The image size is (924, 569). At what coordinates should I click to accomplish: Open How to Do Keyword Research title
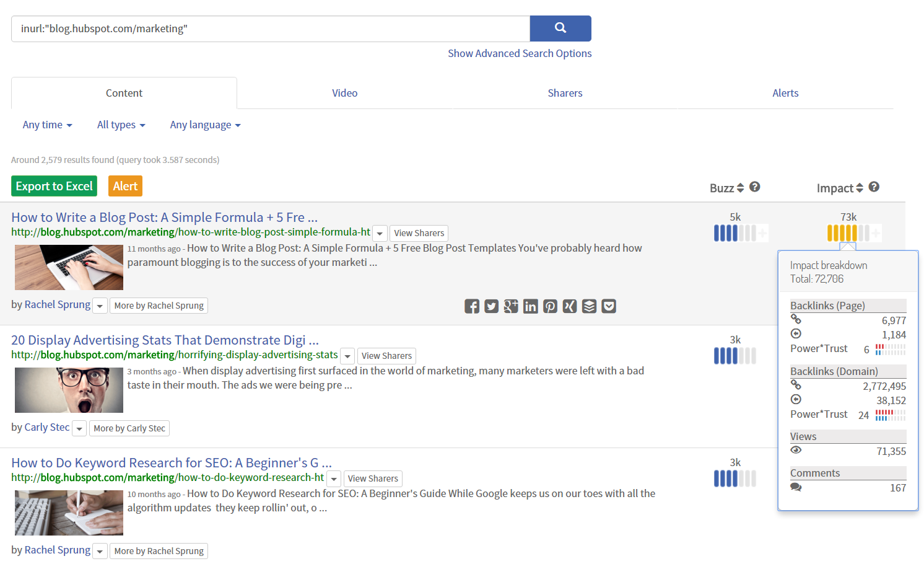(x=172, y=463)
